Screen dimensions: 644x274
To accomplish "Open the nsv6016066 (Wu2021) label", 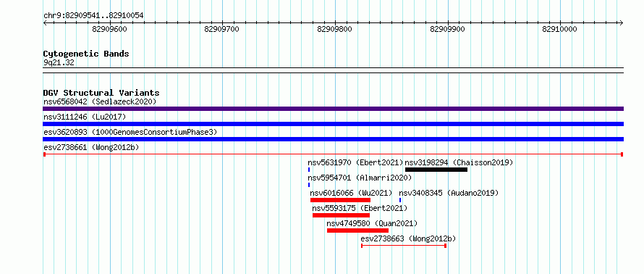I will 351,193.
